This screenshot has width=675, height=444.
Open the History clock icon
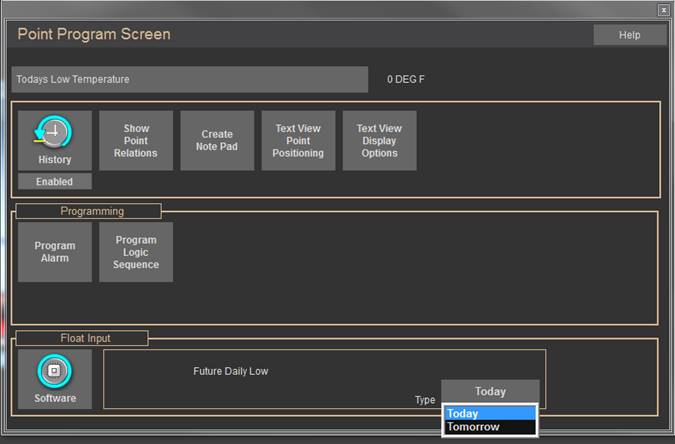55,135
